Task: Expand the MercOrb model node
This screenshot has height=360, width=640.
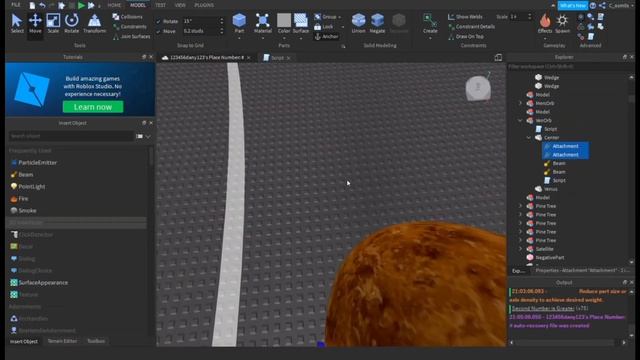Action: click(x=520, y=103)
